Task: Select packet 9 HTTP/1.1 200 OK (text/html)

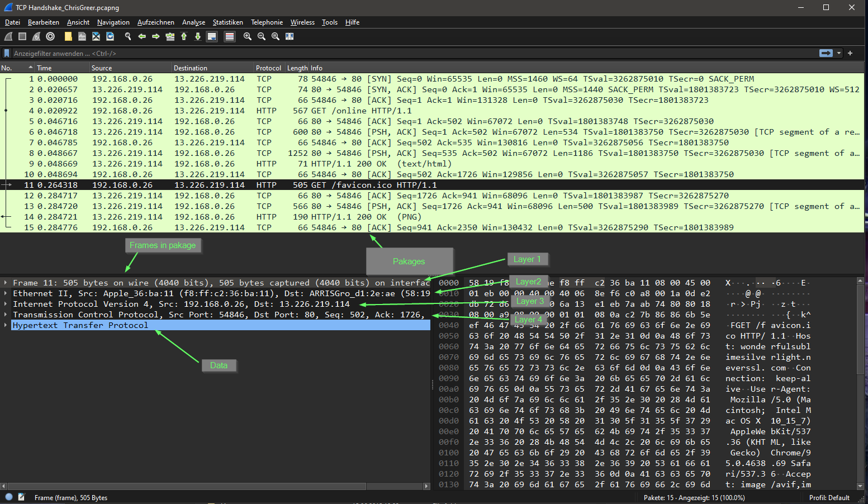Action: click(432, 164)
